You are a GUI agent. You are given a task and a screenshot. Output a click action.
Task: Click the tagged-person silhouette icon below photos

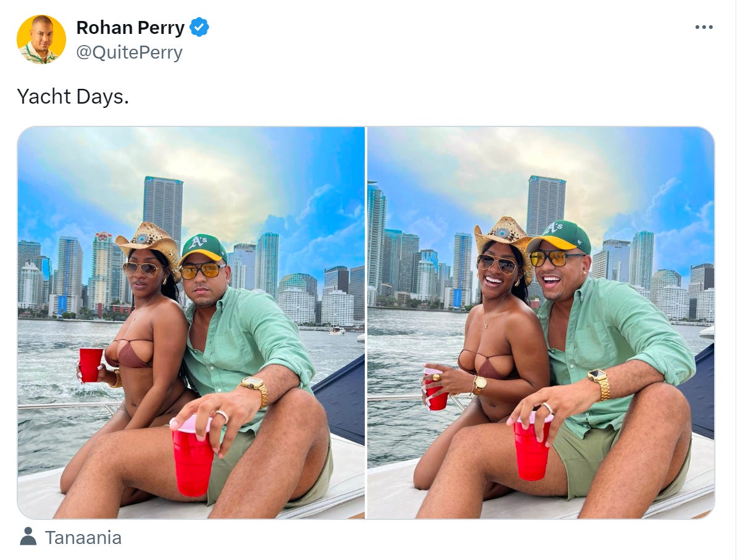point(28,537)
